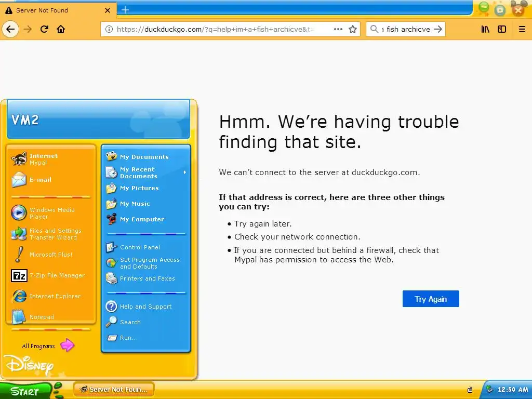
Task: Open Control Panel
Action: [146, 247]
